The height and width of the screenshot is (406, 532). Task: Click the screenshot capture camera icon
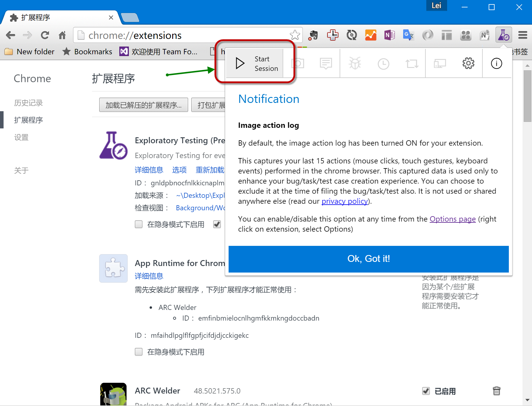(x=298, y=63)
